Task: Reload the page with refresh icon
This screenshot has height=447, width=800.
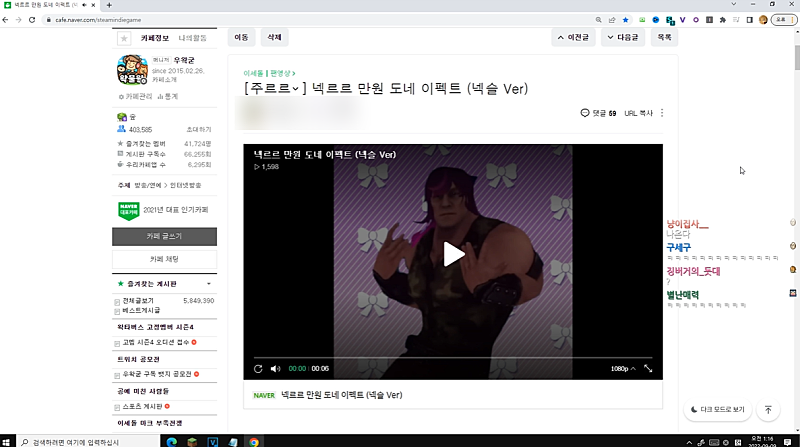Action: (x=32, y=20)
